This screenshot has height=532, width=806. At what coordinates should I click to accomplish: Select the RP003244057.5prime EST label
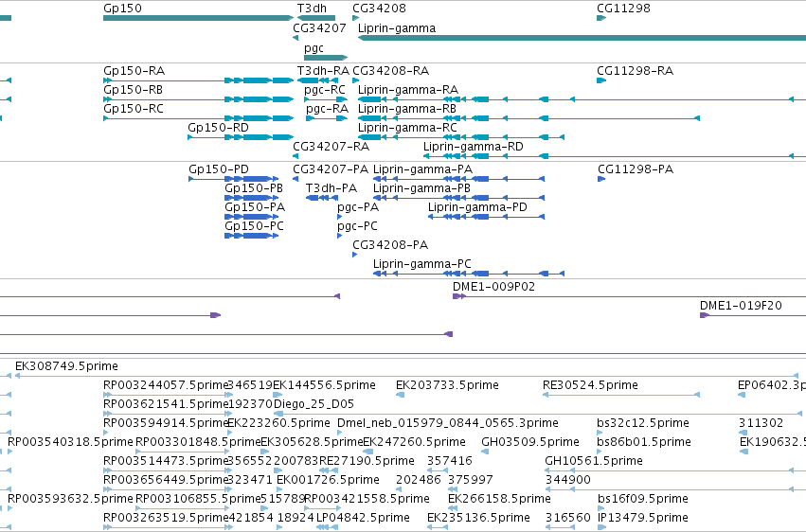(166, 385)
